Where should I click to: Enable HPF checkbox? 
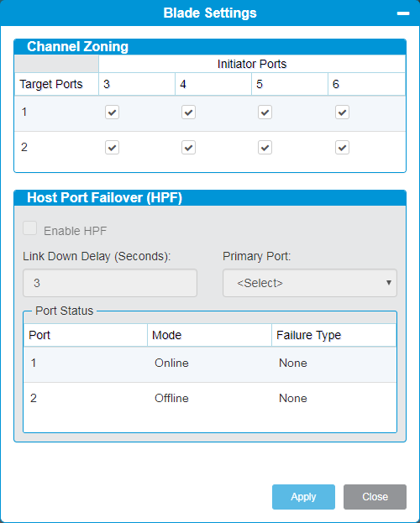(x=29, y=228)
